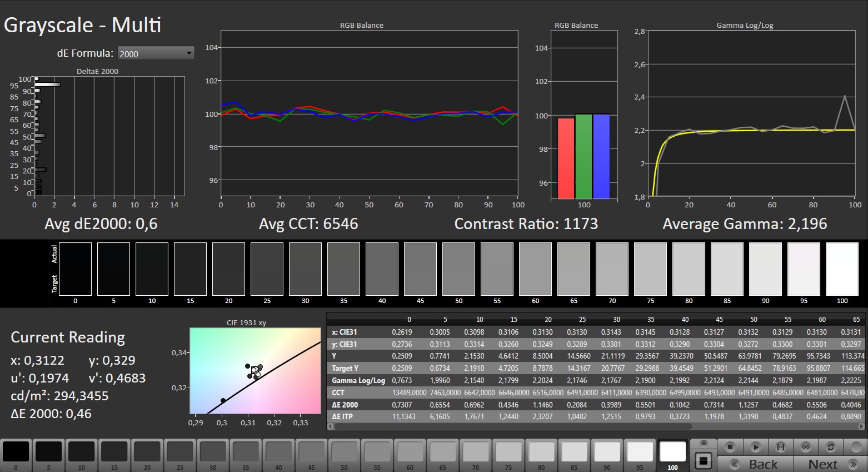The image size is (868, 472).
Task: Select the 80 percent gray level swatch
Action: pyautogui.click(x=541, y=452)
